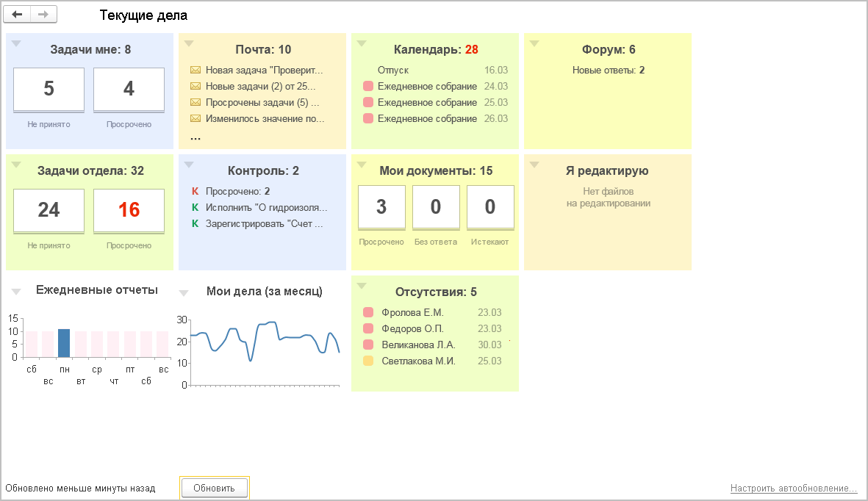This screenshot has width=868, height=501.
Task: Open Настроить автообновление link
Action: coord(793,489)
